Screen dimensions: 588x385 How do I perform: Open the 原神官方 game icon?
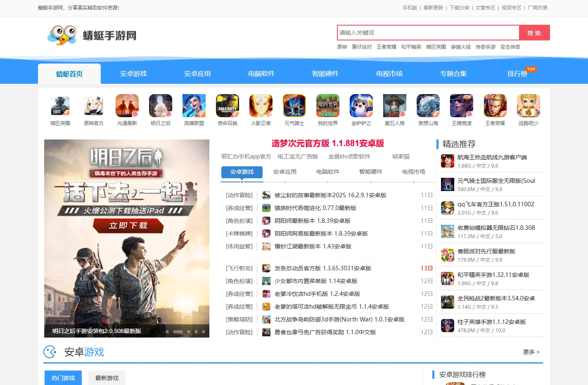click(94, 106)
